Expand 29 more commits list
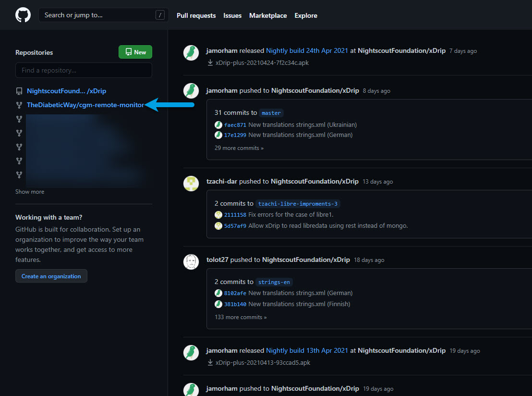 (239, 148)
